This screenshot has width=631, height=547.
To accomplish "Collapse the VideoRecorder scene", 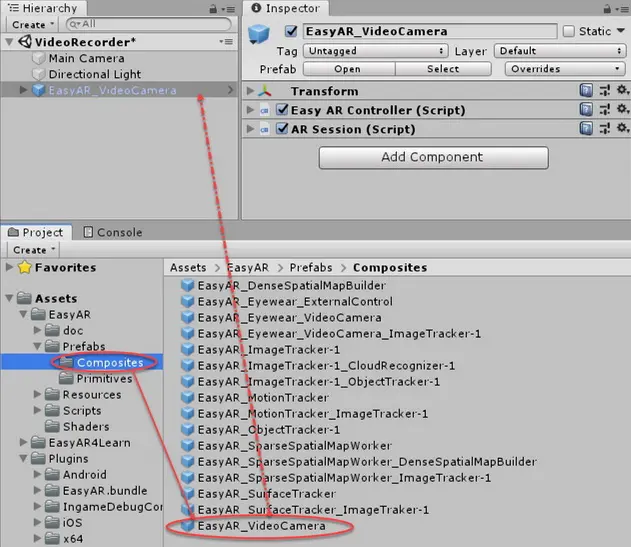I will click(9, 42).
